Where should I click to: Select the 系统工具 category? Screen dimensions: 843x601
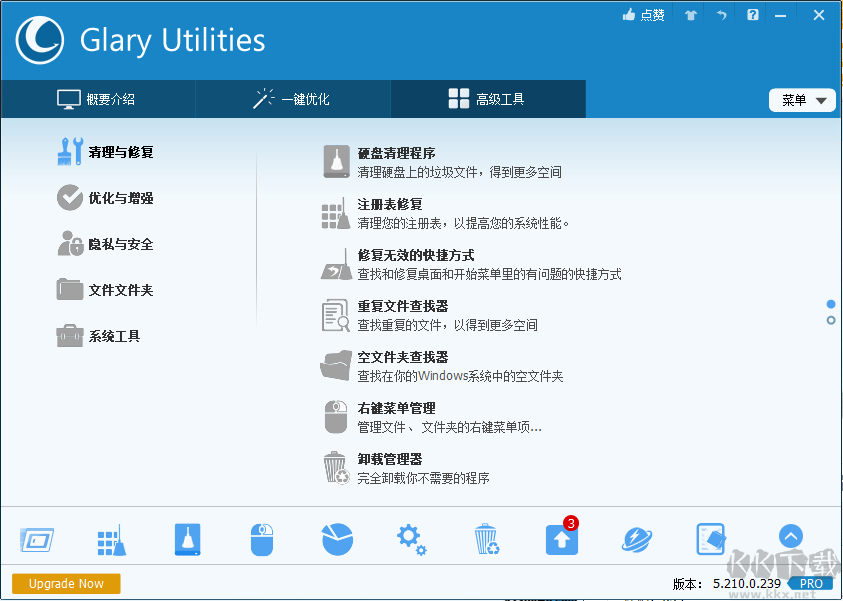click(99, 336)
